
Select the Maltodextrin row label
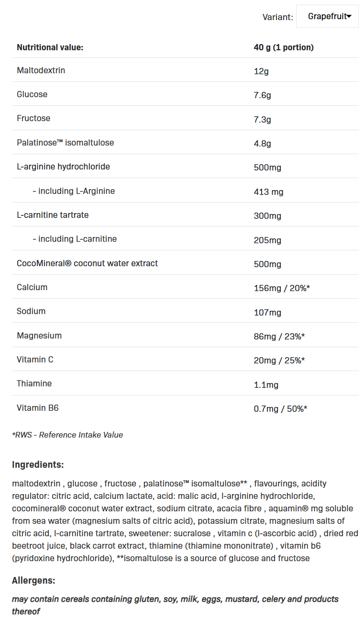(41, 70)
